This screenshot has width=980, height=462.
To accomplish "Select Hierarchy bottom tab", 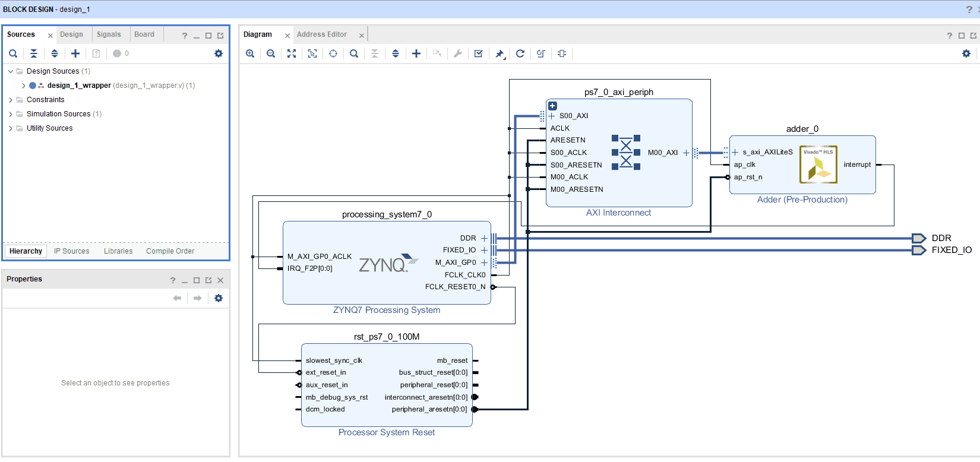I will 26,251.
